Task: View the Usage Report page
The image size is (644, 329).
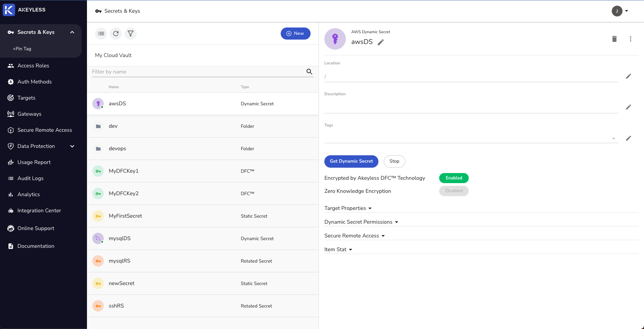Action: [x=34, y=162]
